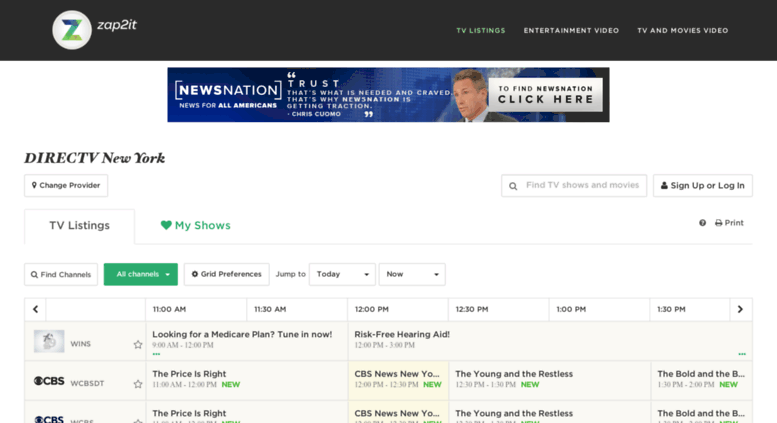Click the WINS channel name
The height and width of the screenshot is (423, 777).
pyautogui.click(x=80, y=344)
